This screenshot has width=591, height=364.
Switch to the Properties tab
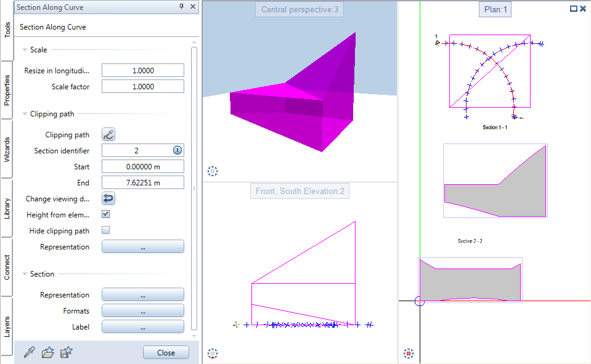click(7, 91)
